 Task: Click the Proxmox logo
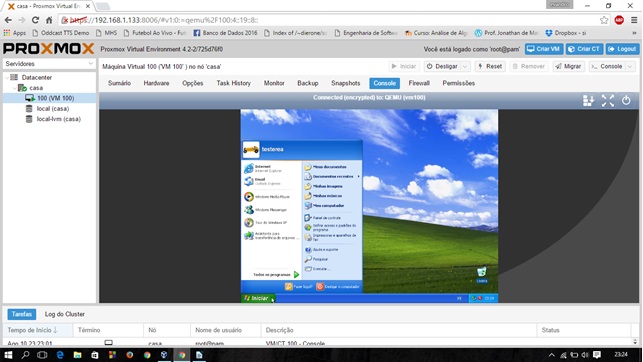48,49
